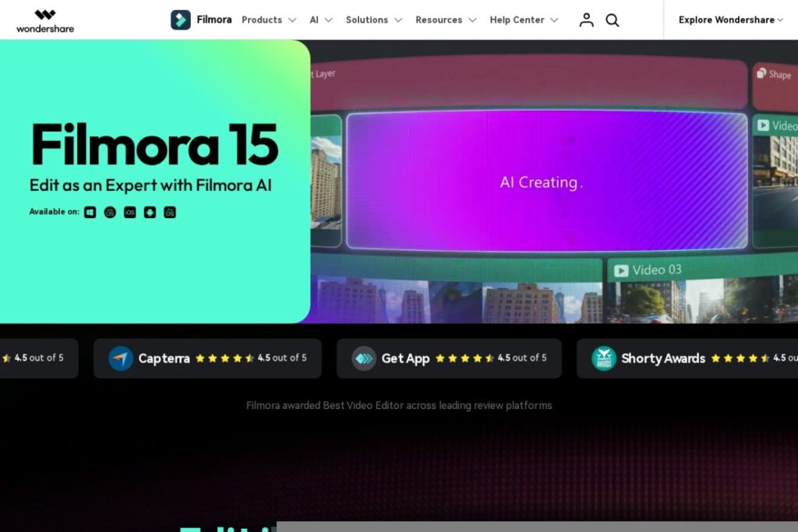
Task: Select the Android platform icon
Action: point(150,212)
